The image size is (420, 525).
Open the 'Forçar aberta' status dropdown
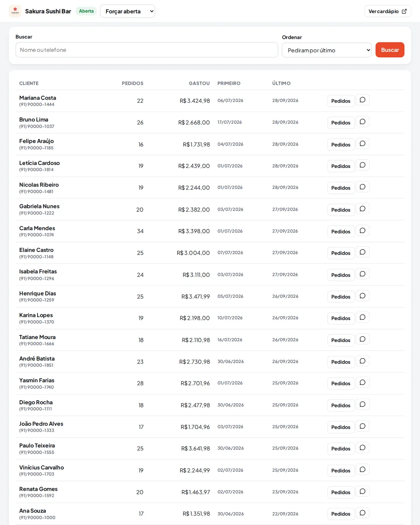pos(128,11)
